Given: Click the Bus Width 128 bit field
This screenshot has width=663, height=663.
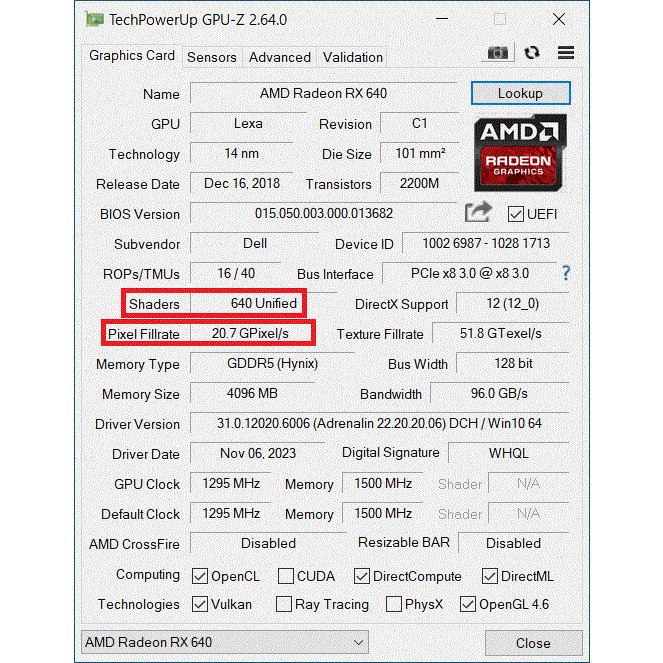Looking at the screenshot, I should pyautogui.click(x=512, y=364).
